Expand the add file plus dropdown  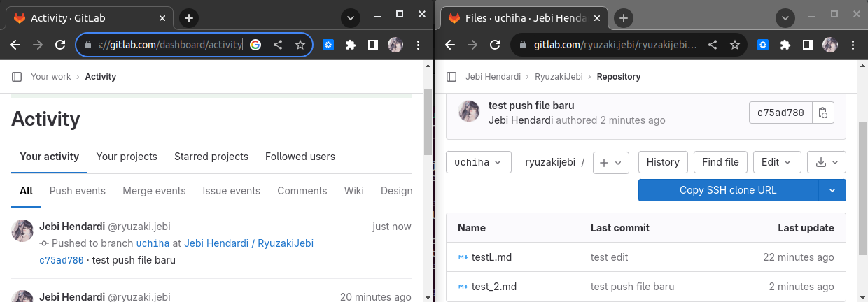(x=610, y=162)
